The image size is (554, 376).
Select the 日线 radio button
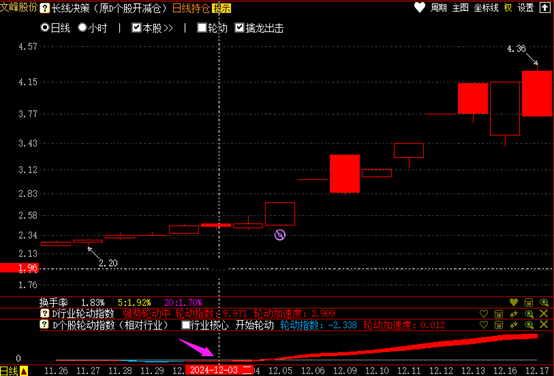click(45, 28)
